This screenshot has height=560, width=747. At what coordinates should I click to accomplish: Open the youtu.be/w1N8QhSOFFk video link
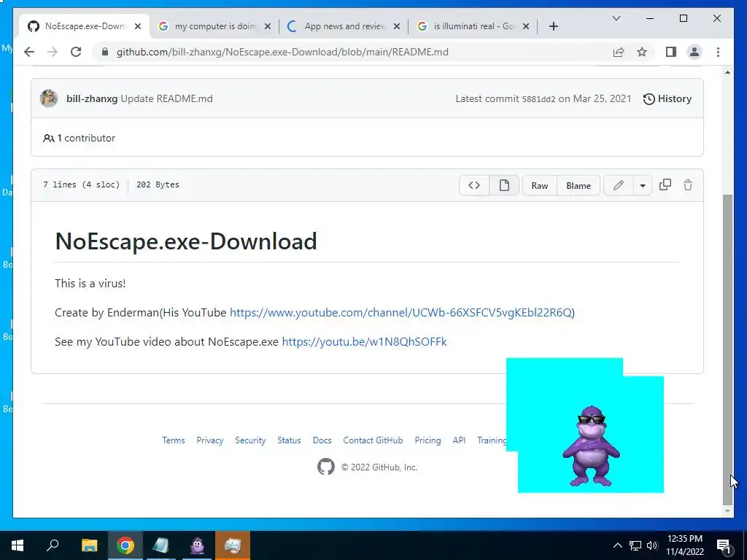[x=365, y=341]
